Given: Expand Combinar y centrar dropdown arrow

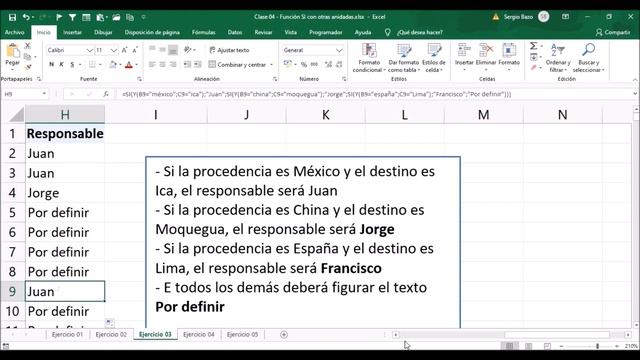Looking at the screenshot, I should 271,64.
